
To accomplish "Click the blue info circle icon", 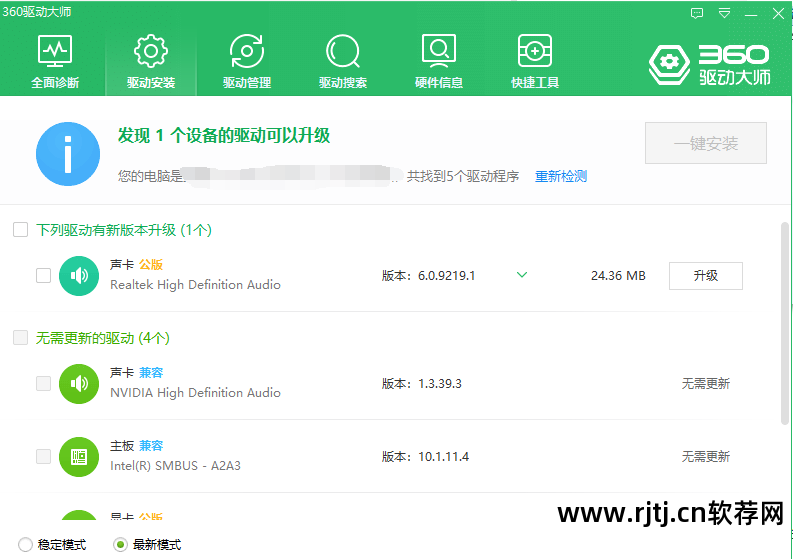I will 68,154.
